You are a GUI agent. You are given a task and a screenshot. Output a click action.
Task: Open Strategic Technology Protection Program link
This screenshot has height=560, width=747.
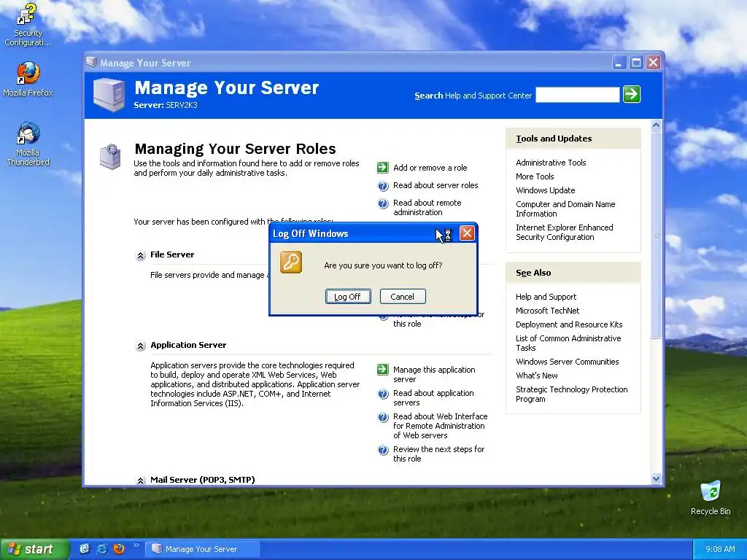point(572,394)
